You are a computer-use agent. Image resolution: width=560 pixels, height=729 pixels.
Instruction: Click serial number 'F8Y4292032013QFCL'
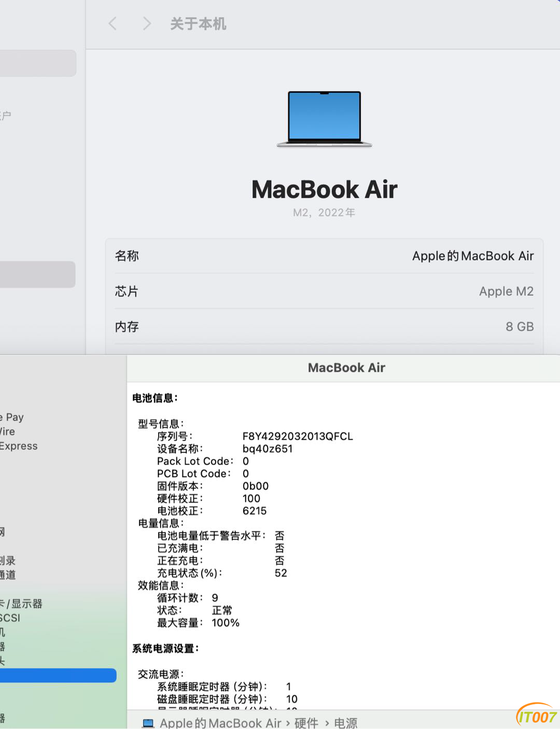coord(298,436)
